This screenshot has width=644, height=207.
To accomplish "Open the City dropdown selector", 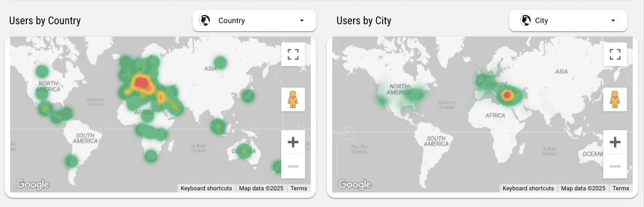I will click(568, 20).
